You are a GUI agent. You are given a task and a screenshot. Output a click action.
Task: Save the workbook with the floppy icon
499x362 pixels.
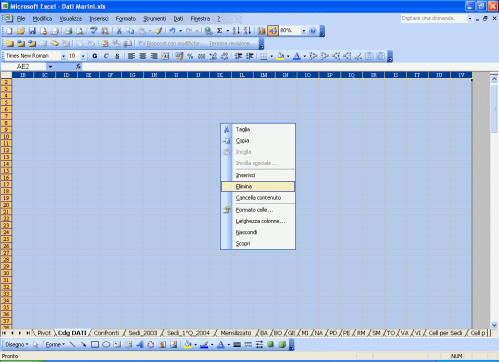32,31
